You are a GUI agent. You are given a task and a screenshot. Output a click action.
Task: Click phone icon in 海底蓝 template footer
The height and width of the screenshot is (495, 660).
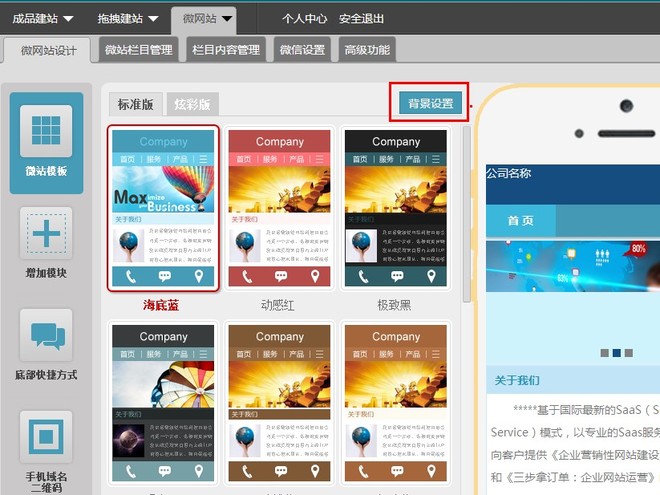coord(128,276)
